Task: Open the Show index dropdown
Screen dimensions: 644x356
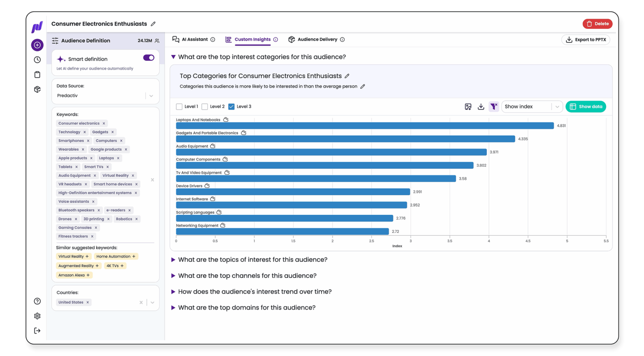Action: tap(532, 106)
